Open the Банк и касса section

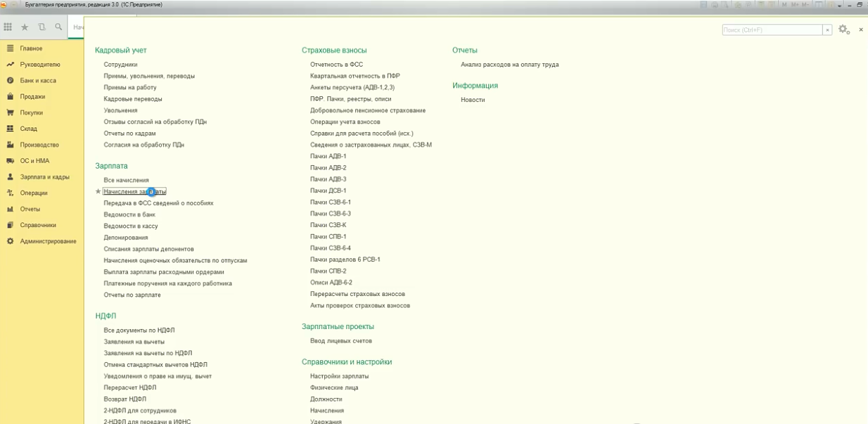(38, 81)
